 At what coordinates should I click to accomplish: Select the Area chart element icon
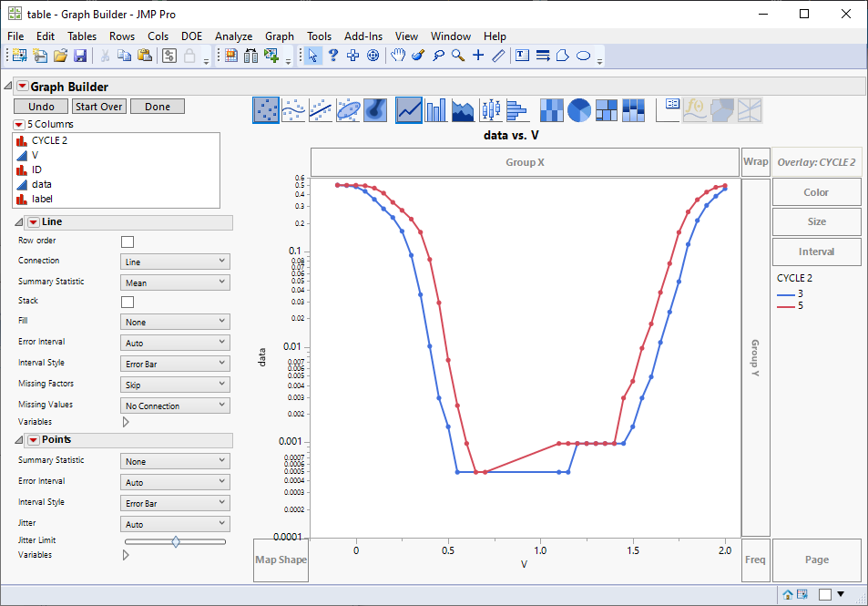coord(463,109)
